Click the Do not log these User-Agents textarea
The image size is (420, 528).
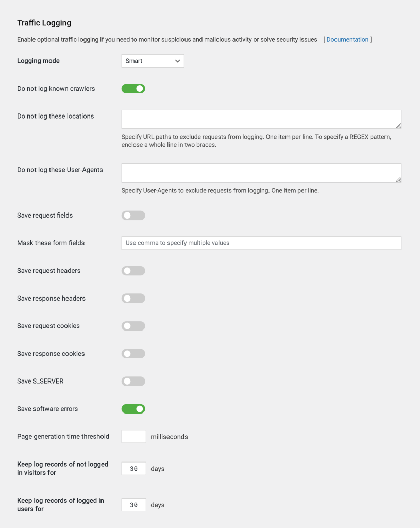[x=261, y=173]
